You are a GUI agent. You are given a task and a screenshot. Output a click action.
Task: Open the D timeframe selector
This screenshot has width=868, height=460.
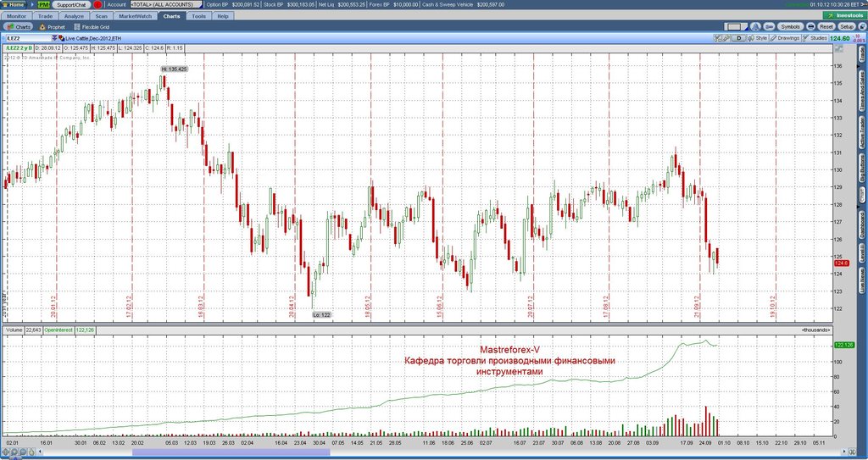point(739,38)
